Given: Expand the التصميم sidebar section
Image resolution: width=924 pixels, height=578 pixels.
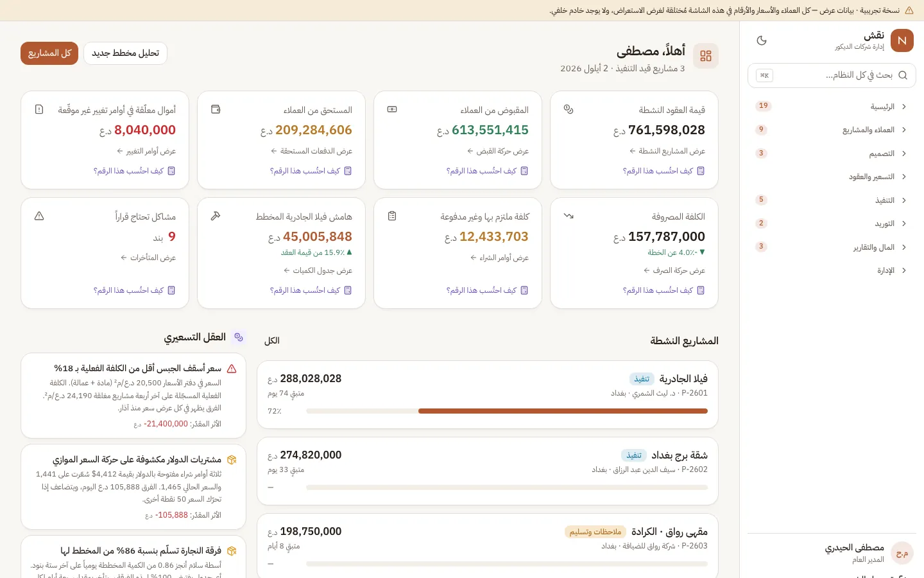Looking at the screenshot, I should click(832, 153).
